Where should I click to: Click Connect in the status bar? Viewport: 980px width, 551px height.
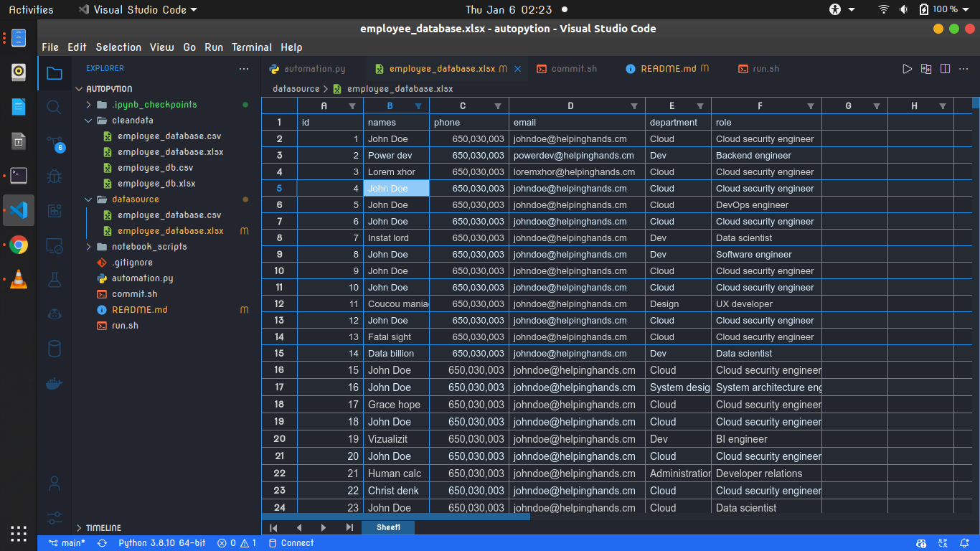point(291,543)
